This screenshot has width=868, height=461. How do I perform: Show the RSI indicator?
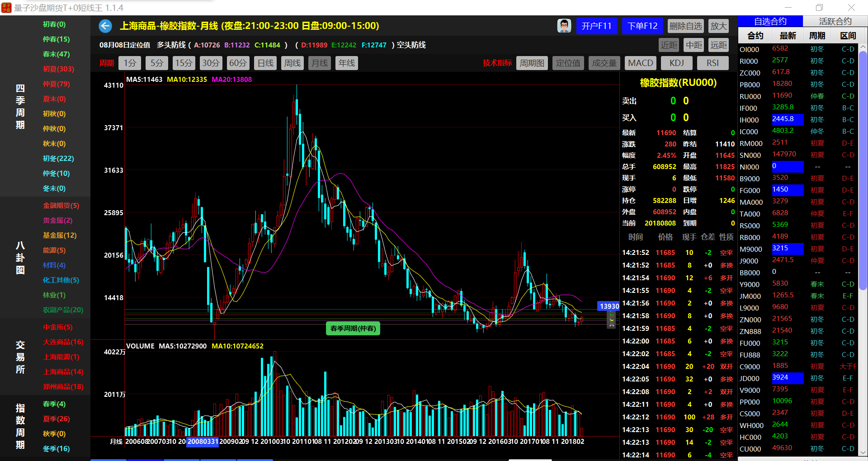pos(713,63)
